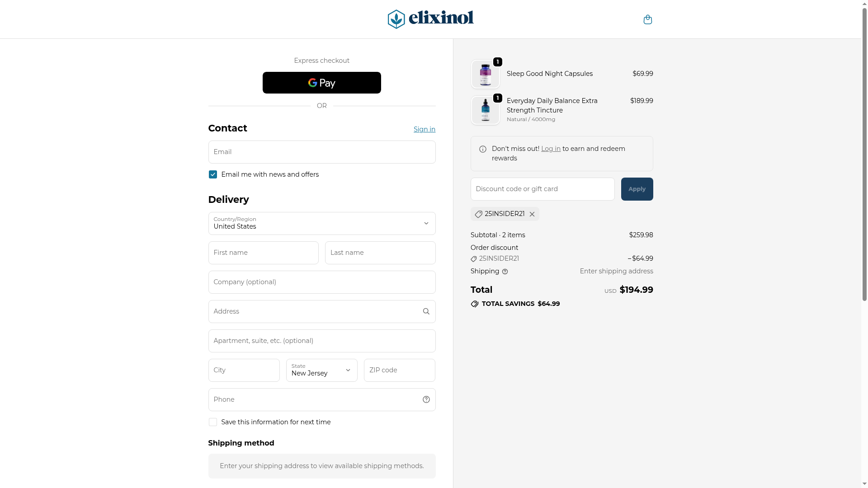Click the Discount code or gift card field
This screenshot has height=488, width=868.
(x=542, y=189)
